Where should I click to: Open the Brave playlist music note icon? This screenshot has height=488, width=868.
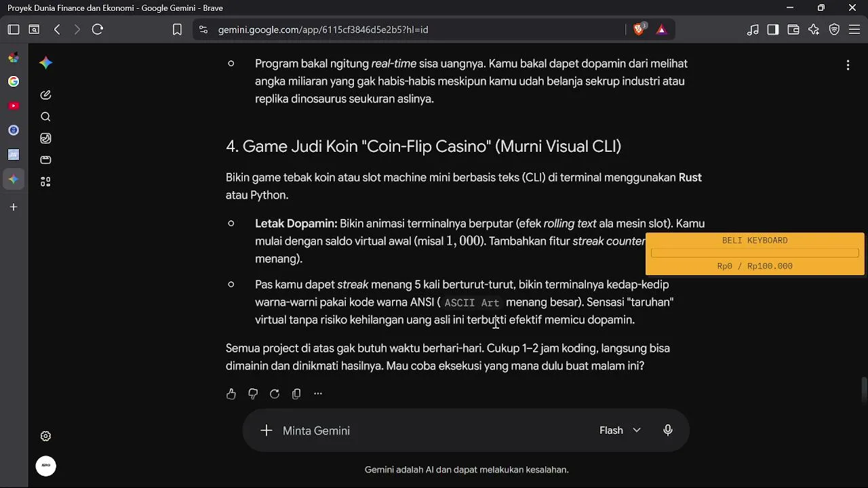(753, 29)
